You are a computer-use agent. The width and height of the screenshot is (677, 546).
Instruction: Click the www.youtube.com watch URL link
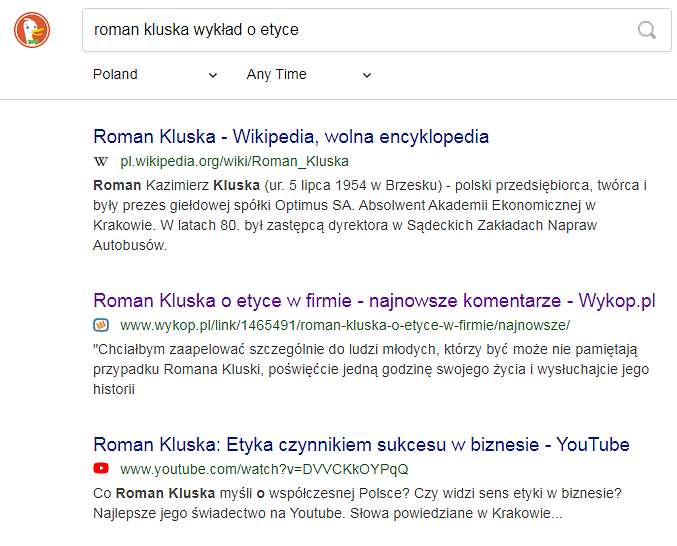click(x=264, y=469)
